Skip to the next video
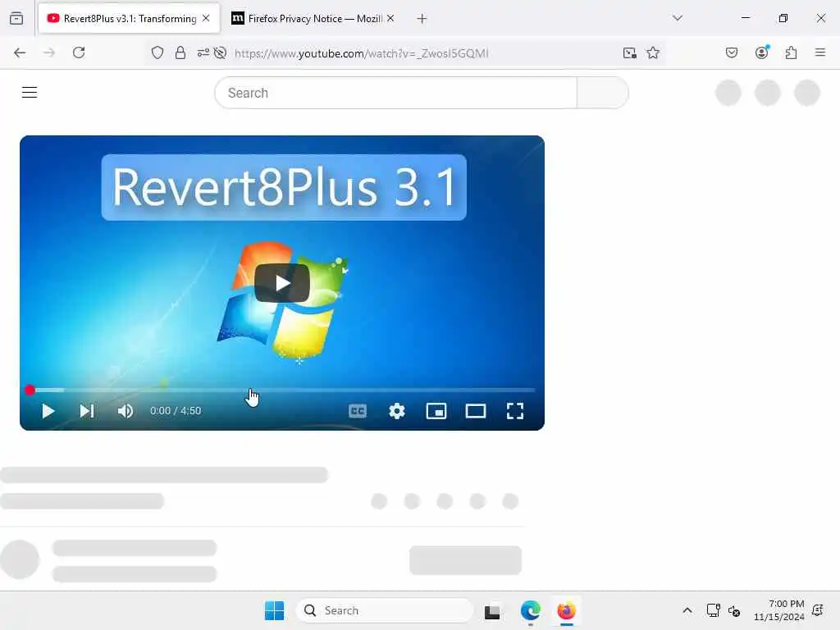This screenshot has height=630, width=840. coord(87,411)
